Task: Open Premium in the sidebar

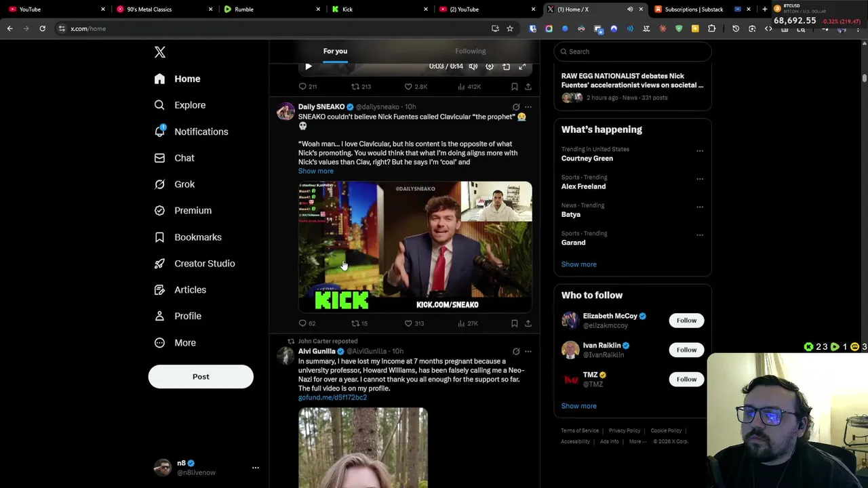Action: click(182, 211)
